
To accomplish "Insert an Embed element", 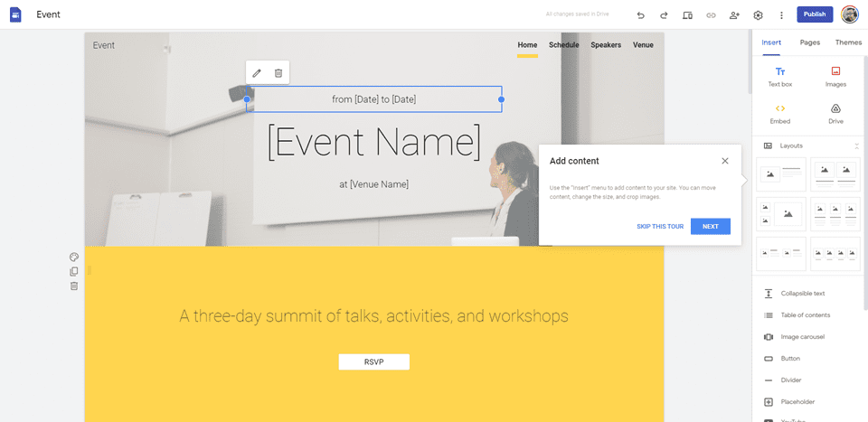I will coord(780,114).
